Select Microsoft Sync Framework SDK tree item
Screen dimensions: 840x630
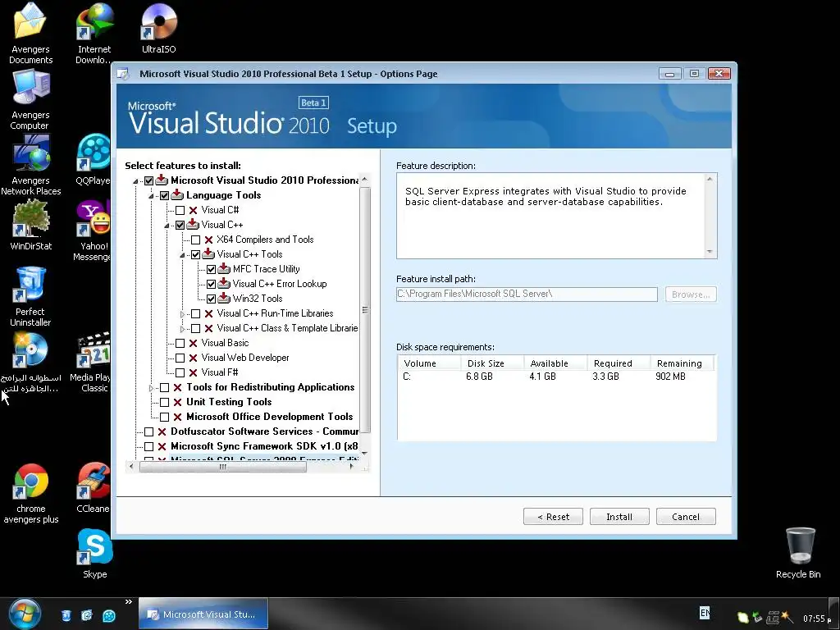coord(264,445)
